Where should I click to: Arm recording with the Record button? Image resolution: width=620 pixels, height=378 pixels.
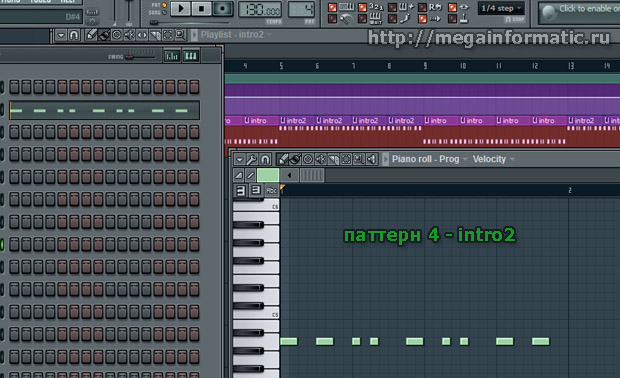point(222,8)
